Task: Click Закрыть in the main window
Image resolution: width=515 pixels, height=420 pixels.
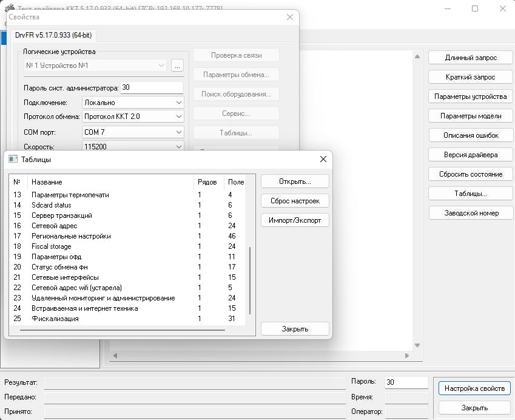Action: point(474,407)
